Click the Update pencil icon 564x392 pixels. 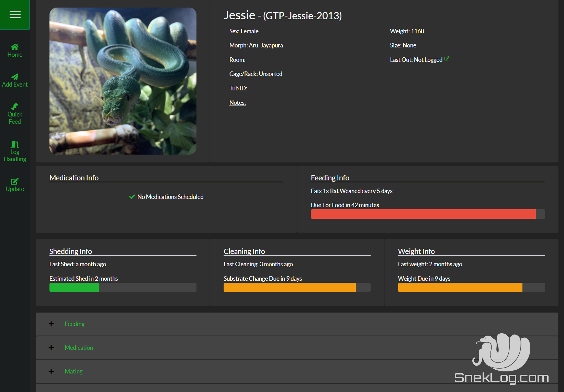pyautogui.click(x=15, y=181)
